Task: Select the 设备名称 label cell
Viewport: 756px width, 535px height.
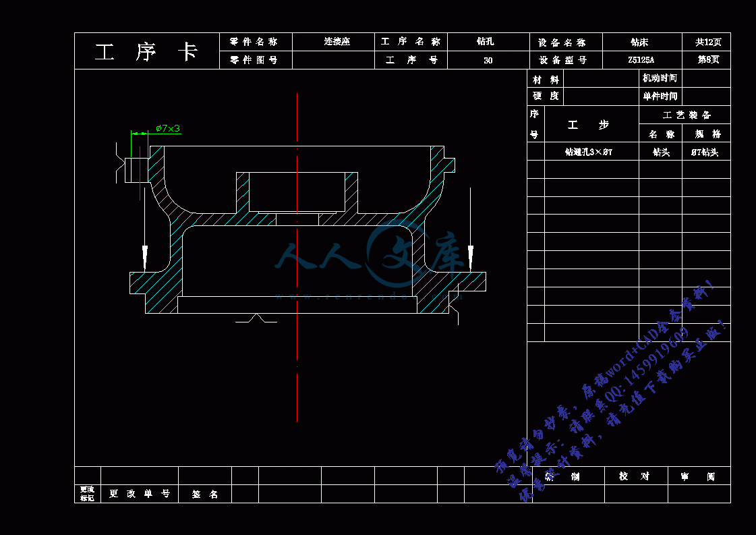Action: 566,42
